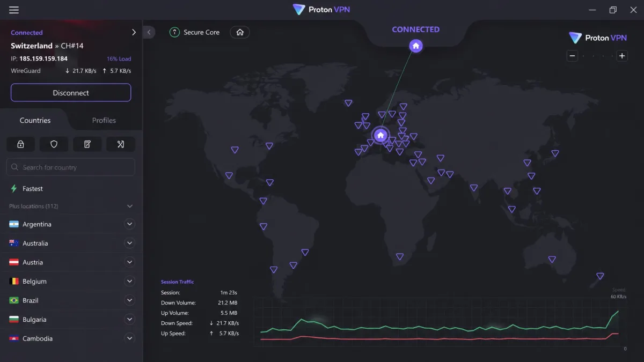This screenshot has width=644, height=362.
Task: Collapse the Plus locations section
Action: (129, 206)
